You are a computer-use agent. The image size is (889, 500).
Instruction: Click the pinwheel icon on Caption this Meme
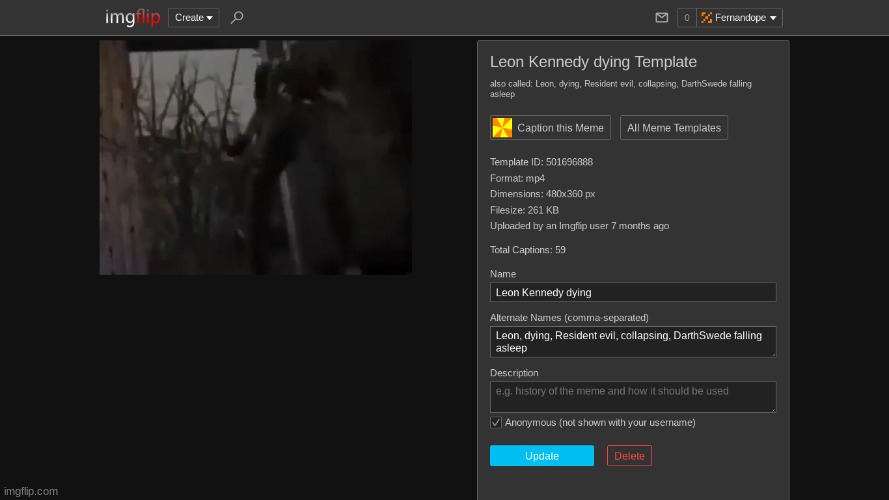[502, 128]
